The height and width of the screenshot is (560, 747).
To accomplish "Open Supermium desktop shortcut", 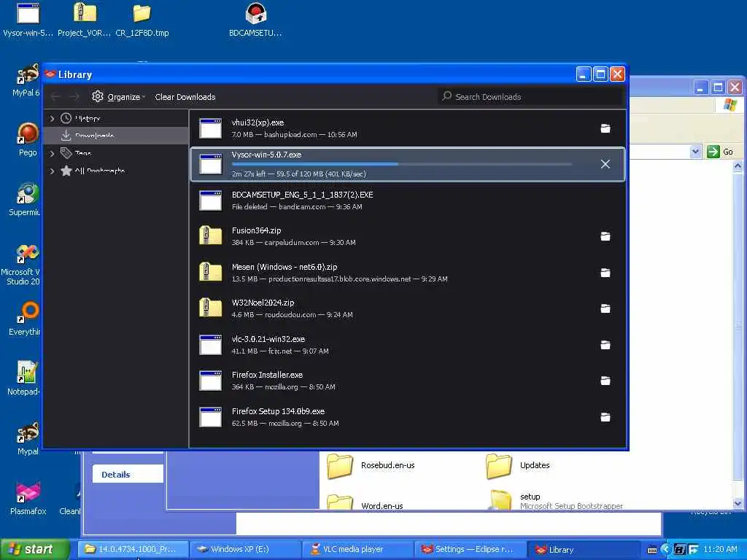I will click(x=26, y=200).
